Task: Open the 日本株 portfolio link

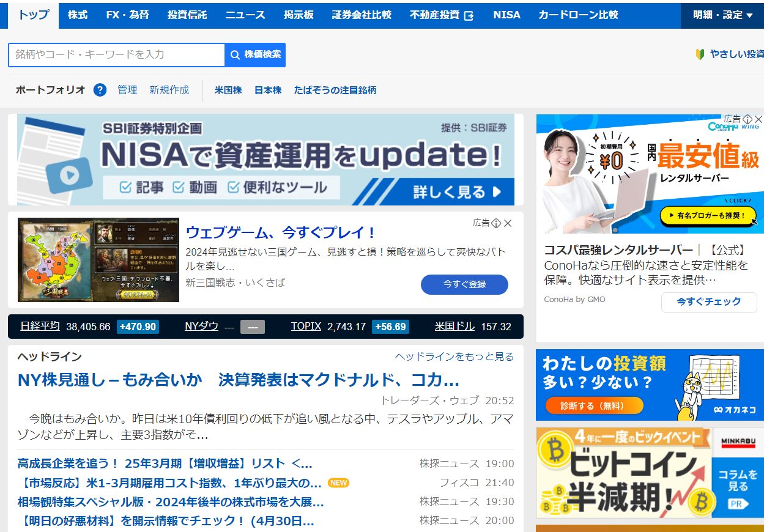Action: [268, 90]
